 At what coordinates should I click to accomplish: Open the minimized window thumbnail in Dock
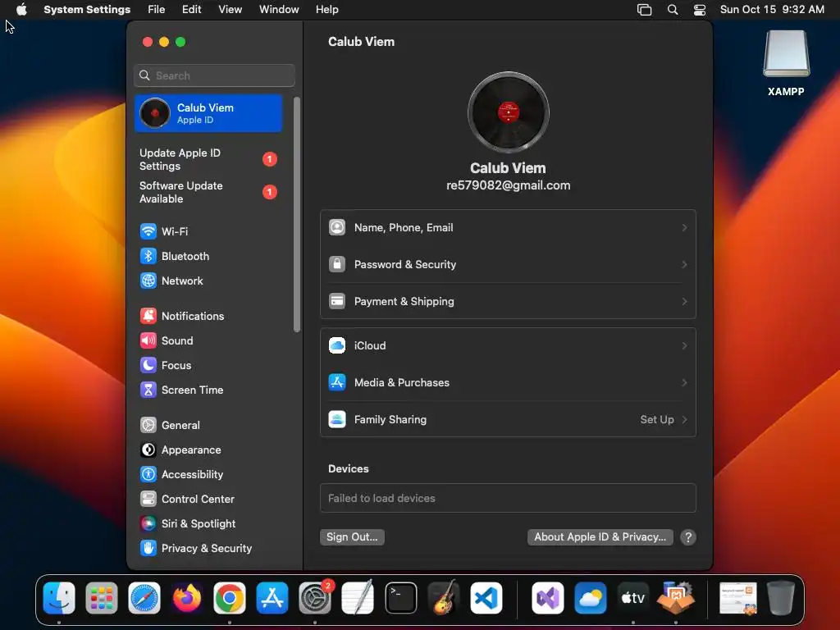point(738,598)
